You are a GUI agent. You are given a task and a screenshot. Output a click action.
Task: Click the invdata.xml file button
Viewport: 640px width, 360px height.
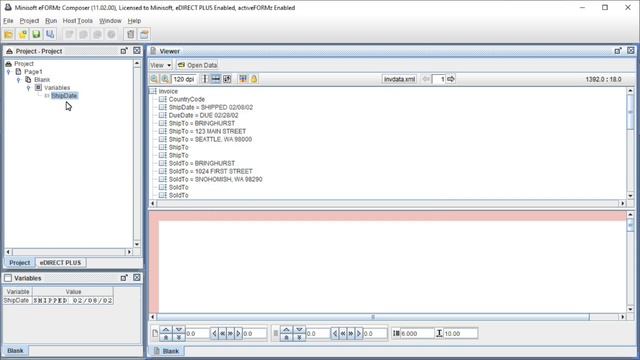point(400,79)
